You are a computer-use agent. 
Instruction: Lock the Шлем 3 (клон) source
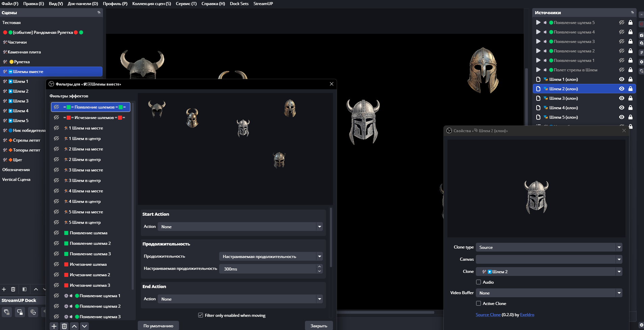pos(630,98)
